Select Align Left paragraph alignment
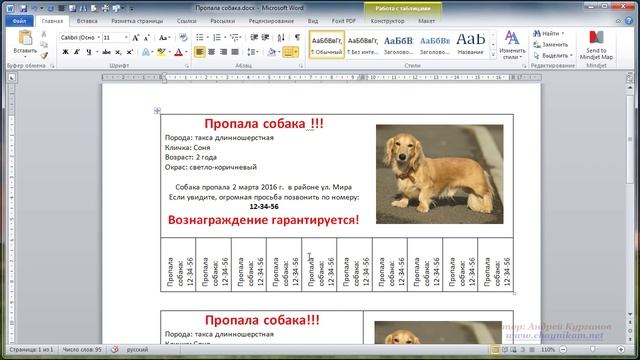640x360 pixels. pos(200,52)
